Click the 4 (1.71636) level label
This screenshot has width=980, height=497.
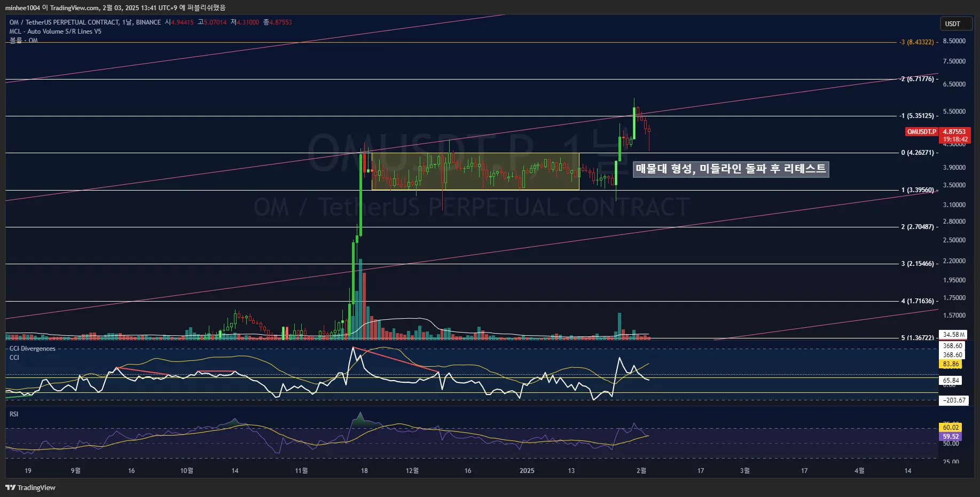[918, 301]
